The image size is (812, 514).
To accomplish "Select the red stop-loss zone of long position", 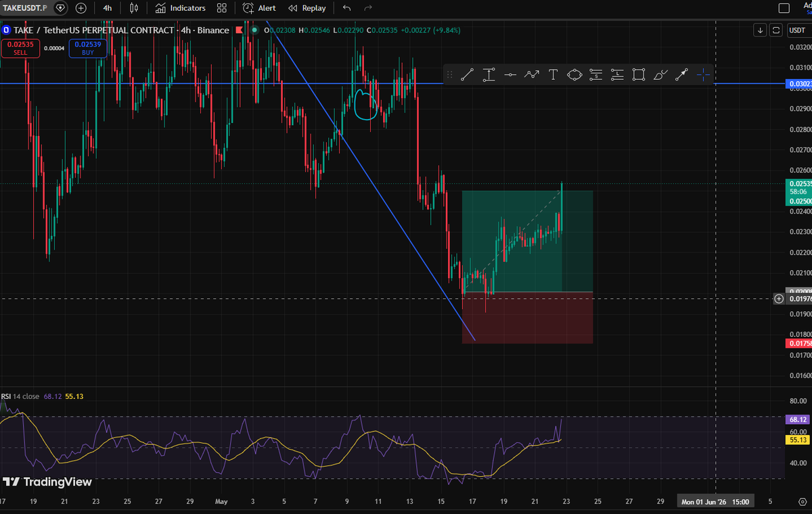I will (527, 318).
